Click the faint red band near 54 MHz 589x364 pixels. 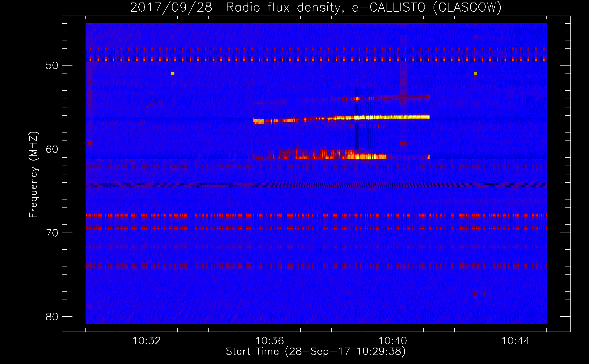pos(386,98)
